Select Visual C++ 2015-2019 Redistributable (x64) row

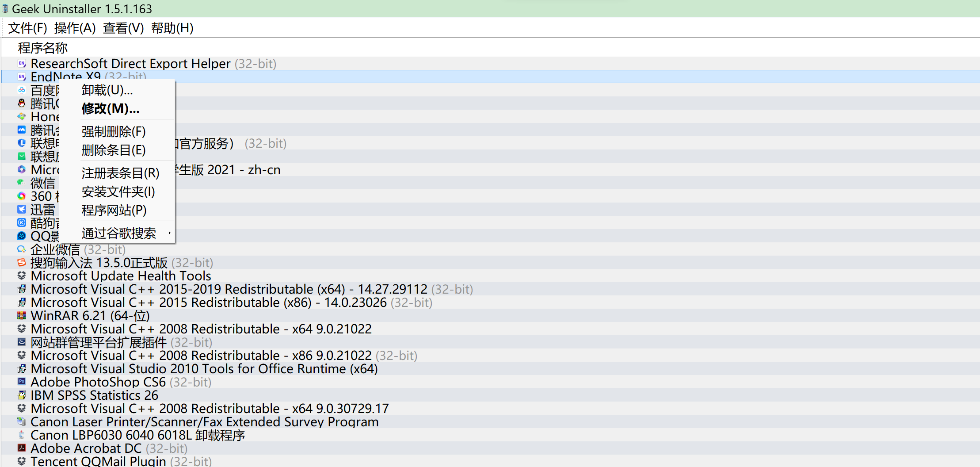click(x=491, y=289)
